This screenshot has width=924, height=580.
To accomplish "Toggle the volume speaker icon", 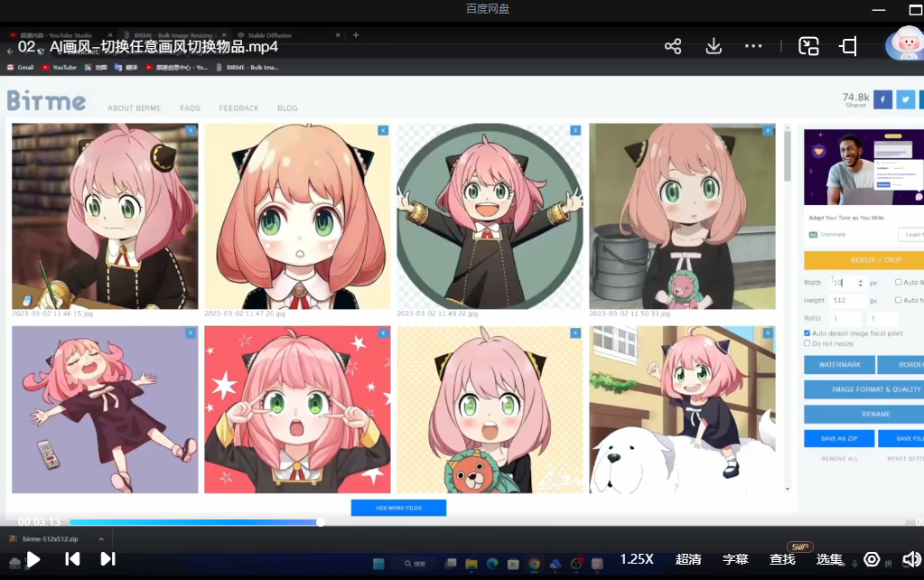I will click(x=912, y=559).
